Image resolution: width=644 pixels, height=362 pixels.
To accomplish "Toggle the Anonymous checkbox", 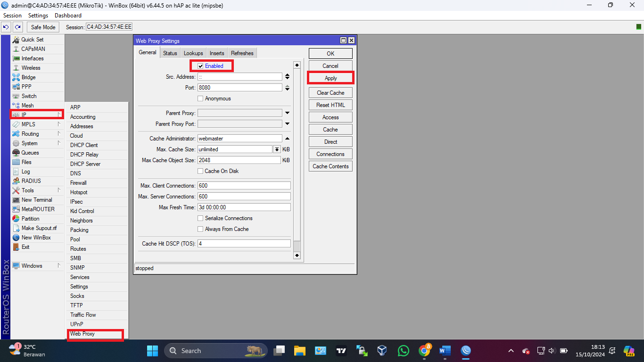I will [x=200, y=99].
